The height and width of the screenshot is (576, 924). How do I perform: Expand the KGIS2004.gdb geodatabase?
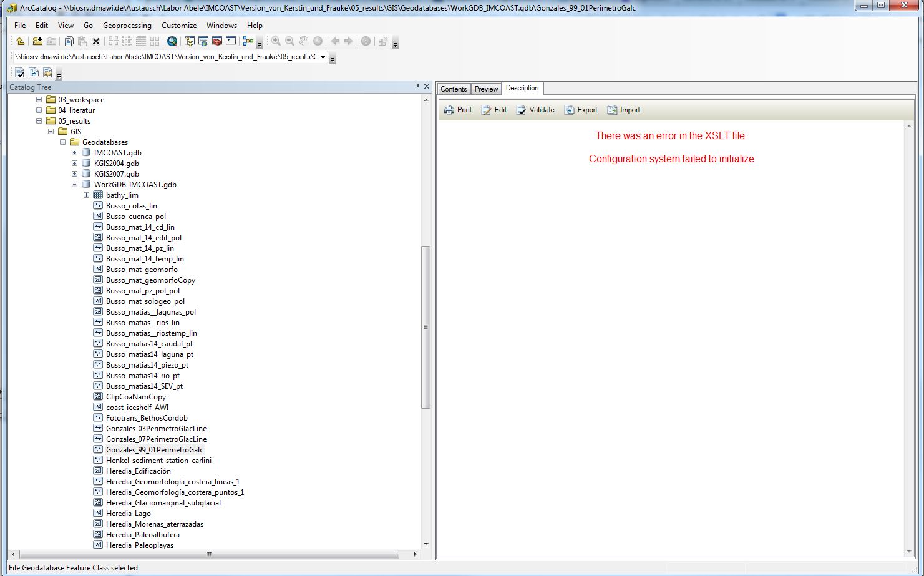click(74, 164)
